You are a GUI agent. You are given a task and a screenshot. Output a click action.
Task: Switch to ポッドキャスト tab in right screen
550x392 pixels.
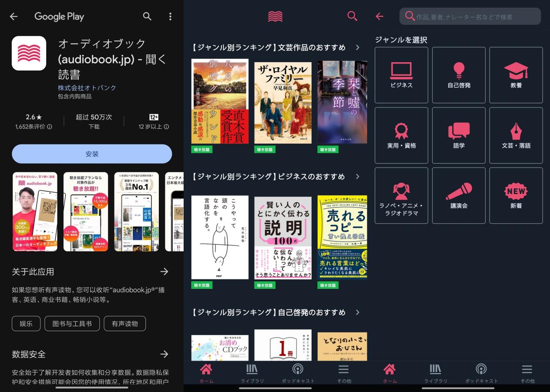coord(481,373)
